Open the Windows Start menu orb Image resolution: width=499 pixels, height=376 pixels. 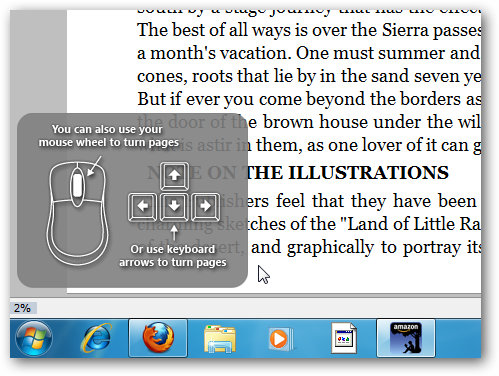[34, 338]
